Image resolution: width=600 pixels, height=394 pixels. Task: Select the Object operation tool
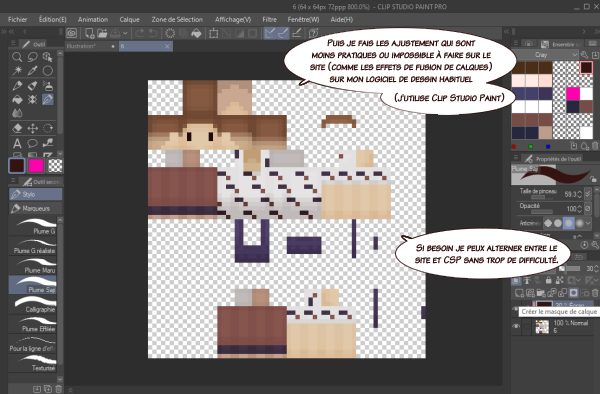click(x=47, y=57)
